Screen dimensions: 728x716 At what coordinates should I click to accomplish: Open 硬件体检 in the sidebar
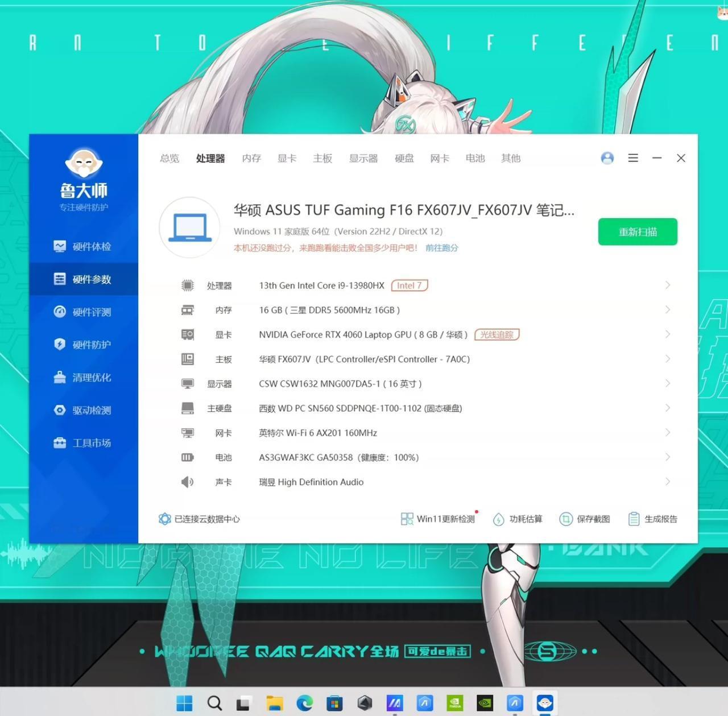pos(83,246)
